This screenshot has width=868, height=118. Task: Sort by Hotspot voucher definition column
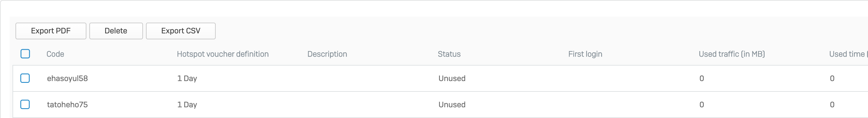point(223,54)
